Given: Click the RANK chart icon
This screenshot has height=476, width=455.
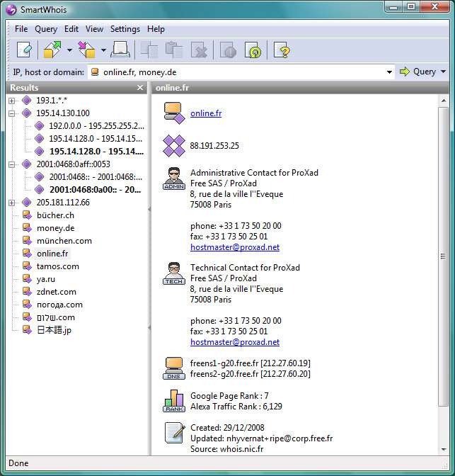Looking at the screenshot, I should pos(174,401).
